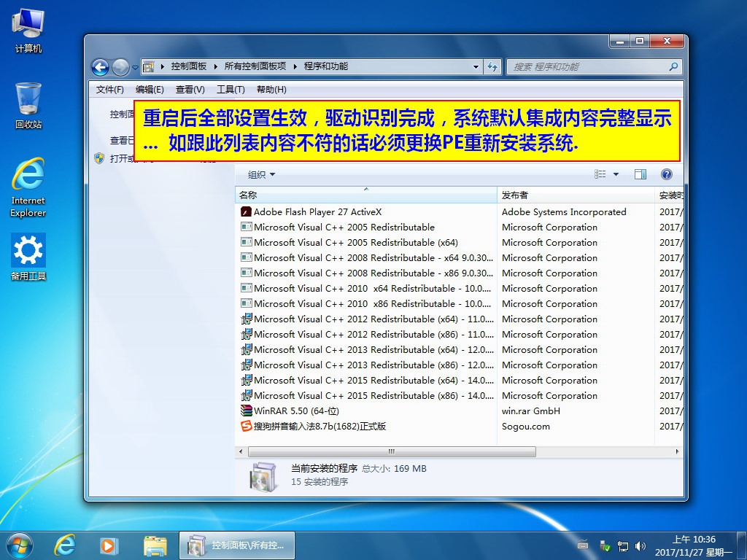Image resolution: width=747 pixels, height=560 pixels.
Task: Open the 文件(F) menu
Action: (109, 90)
